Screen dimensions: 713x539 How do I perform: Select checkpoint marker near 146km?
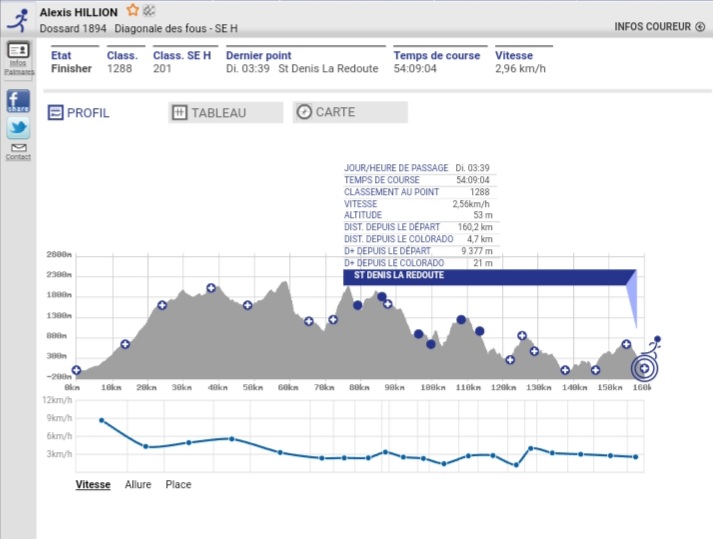(595, 370)
